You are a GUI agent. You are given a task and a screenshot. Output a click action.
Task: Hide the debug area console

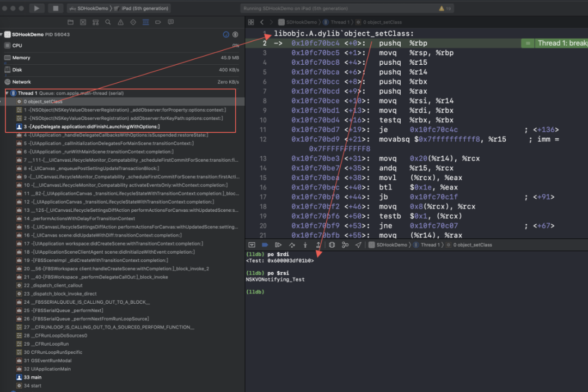tap(252, 245)
